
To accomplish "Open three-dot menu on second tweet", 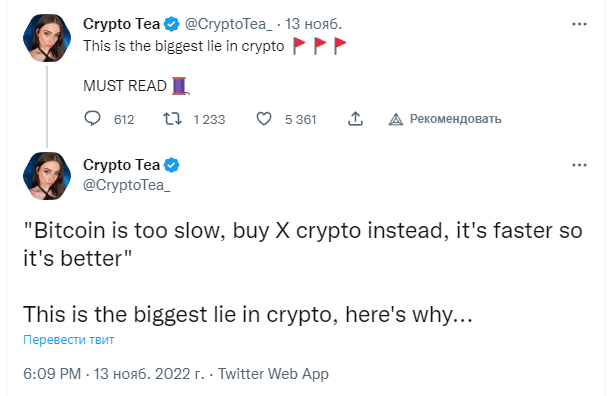I will tap(579, 165).
